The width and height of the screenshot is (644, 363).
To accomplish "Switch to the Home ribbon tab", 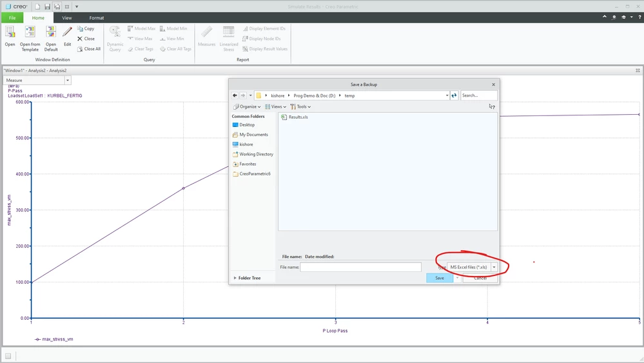I will pos(38,17).
